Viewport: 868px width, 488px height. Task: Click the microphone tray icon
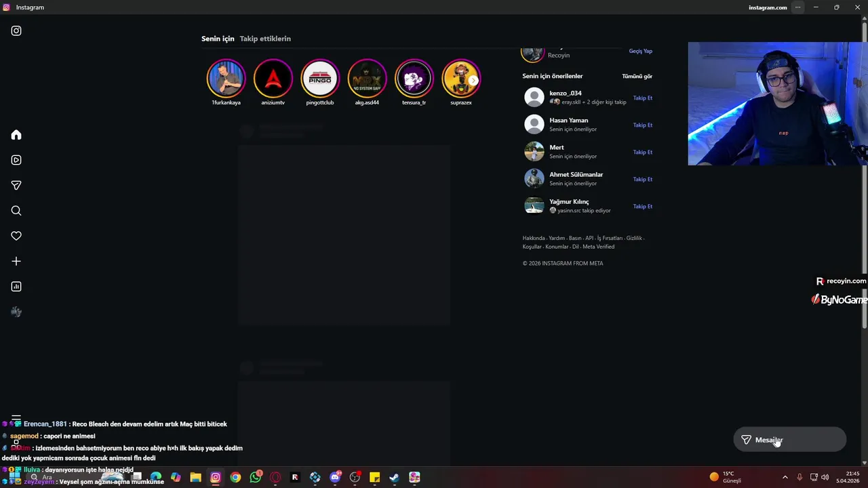[x=800, y=477]
